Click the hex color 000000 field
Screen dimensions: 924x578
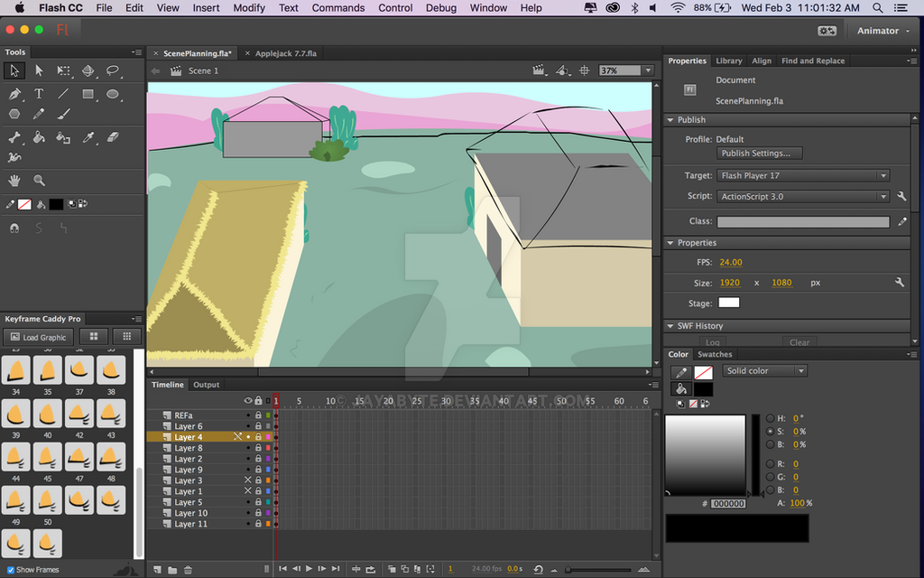(728, 504)
